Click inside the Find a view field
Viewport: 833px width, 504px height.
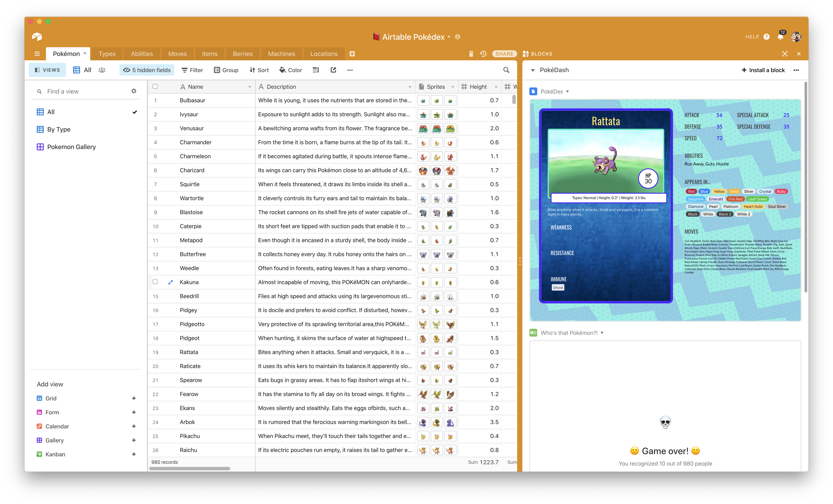click(x=78, y=91)
